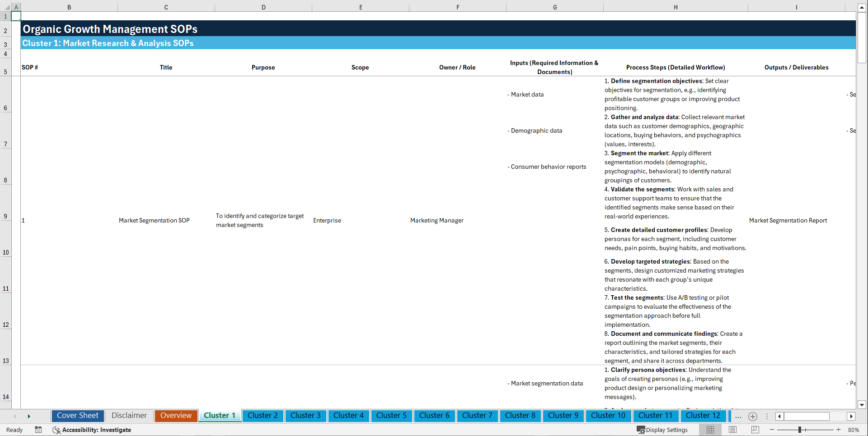Click Zoom Out minus icon
The height and width of the screenshot is (436, 868).
(773, 430)
